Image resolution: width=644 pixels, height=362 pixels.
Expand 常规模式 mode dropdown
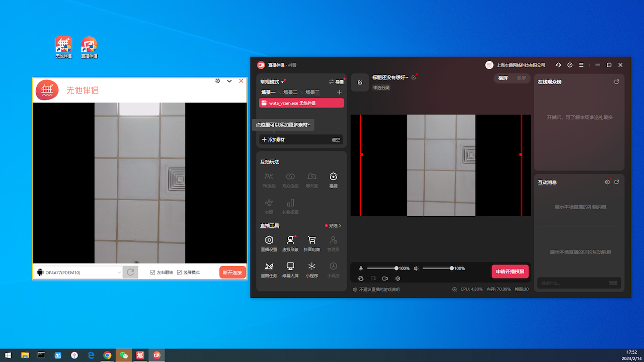(272, 82)
